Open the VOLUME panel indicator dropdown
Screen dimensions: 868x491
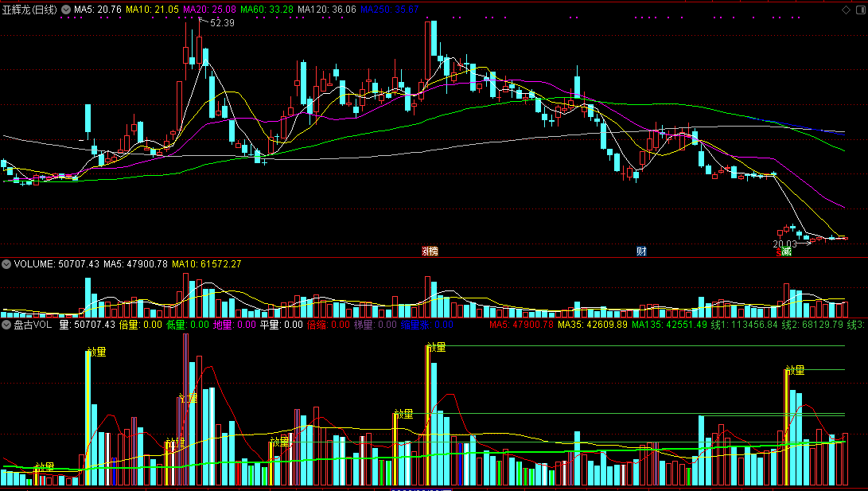tap(6, 264)
